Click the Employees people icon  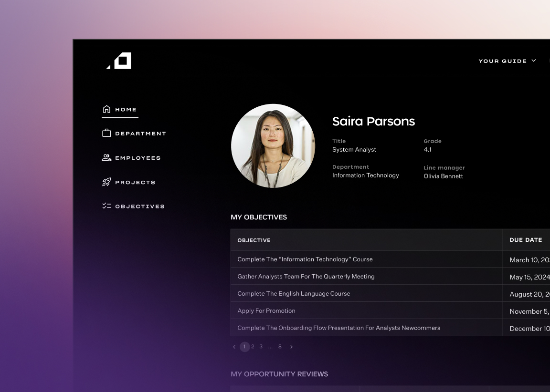click(x=106, y=157)
